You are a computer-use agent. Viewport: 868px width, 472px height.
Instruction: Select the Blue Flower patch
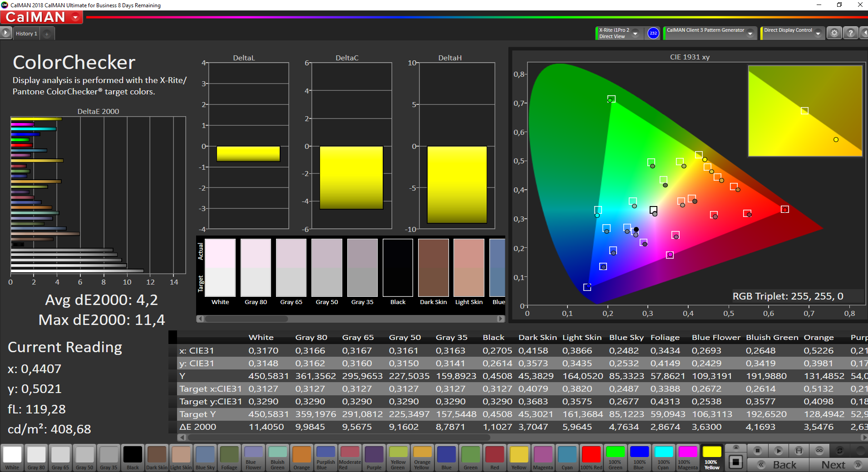click(253, 457)
